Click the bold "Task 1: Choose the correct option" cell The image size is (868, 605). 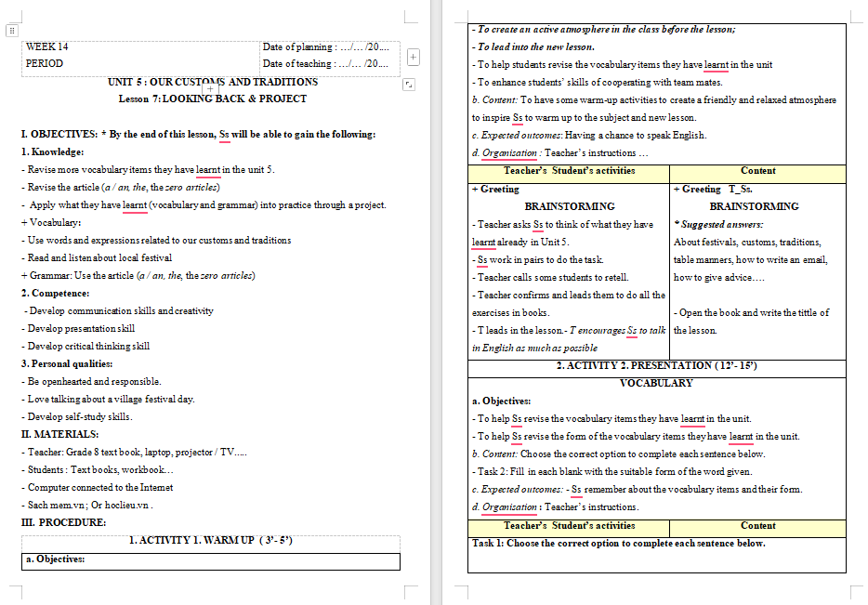tap(619, 544)
